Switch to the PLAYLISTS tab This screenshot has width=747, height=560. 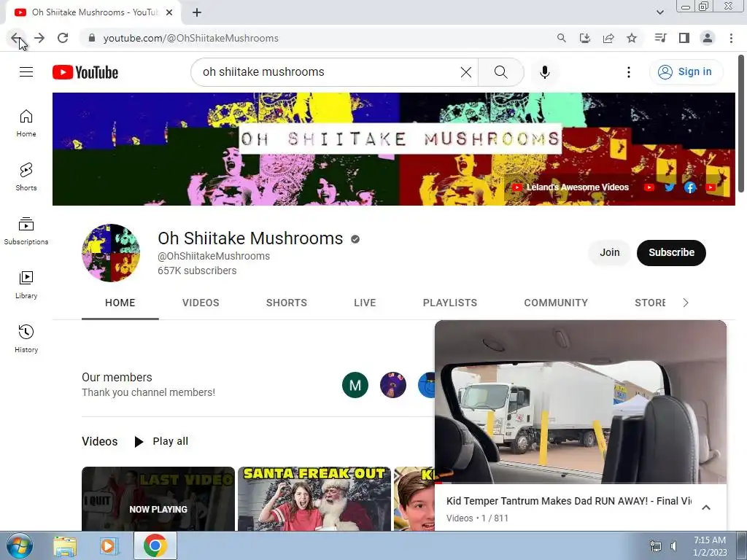[449, 303]
